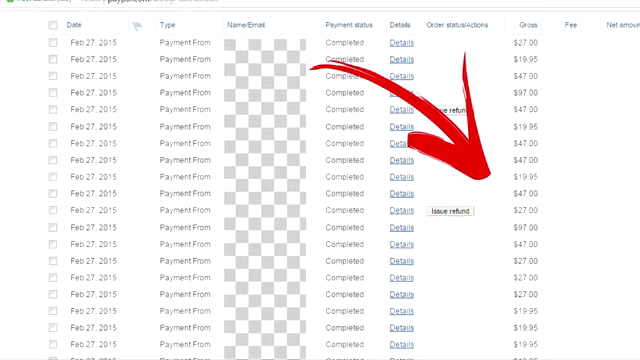Click the Name/Email column header
The height and width of the screenshot is (360, 640).
point(246,25)
